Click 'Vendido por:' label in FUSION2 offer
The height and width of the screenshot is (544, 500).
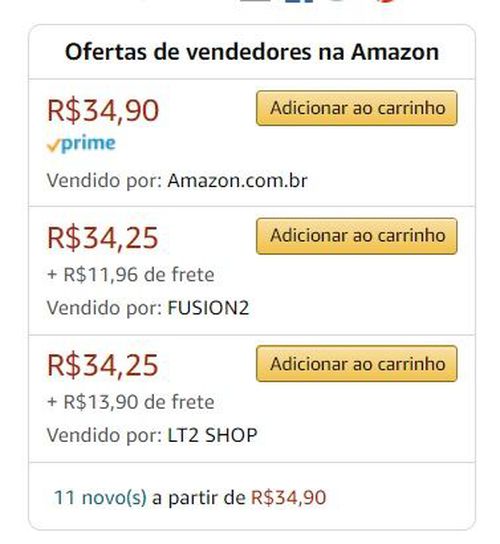[104, 308]
